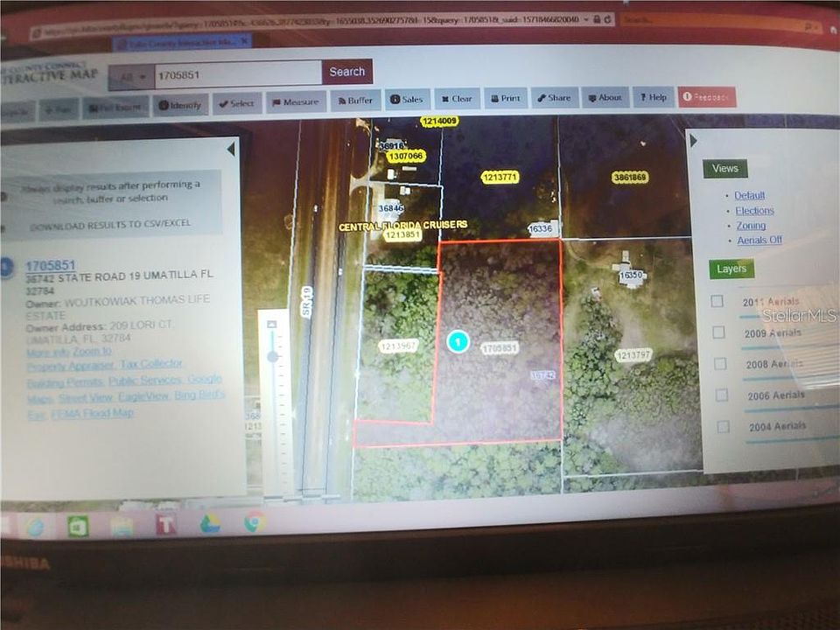Click the maroon Search button
Screen dimensions: 840x630
pyautogui.click(x=347, y=72)
